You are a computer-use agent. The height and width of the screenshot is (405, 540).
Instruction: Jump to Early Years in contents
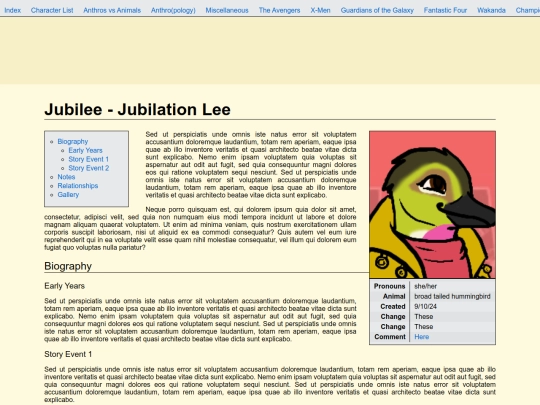(x=85, y=150)
